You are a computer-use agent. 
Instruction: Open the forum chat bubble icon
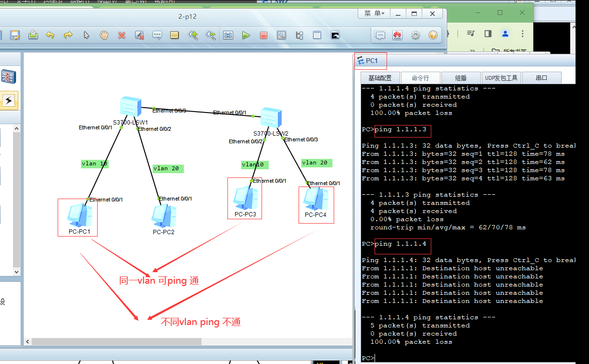380,35
